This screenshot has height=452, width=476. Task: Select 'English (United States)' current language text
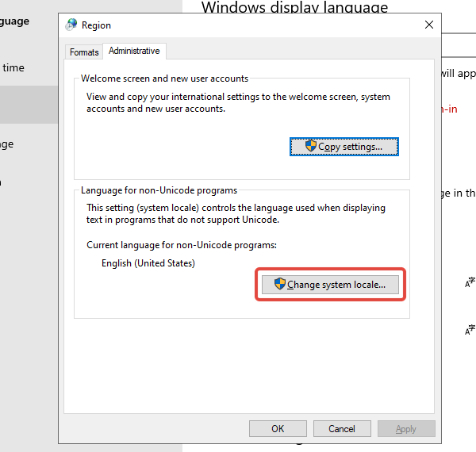(148, 263)
